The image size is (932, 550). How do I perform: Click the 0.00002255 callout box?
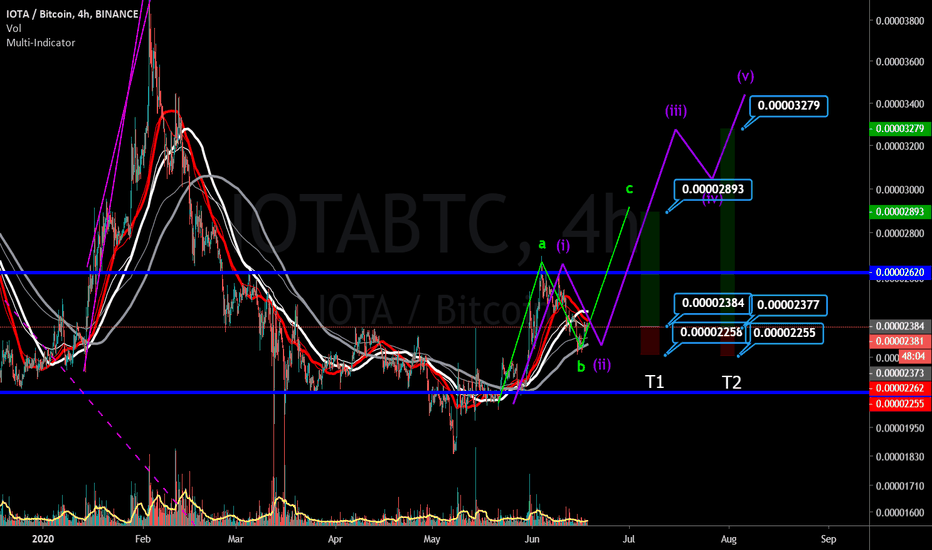[785, 333]
